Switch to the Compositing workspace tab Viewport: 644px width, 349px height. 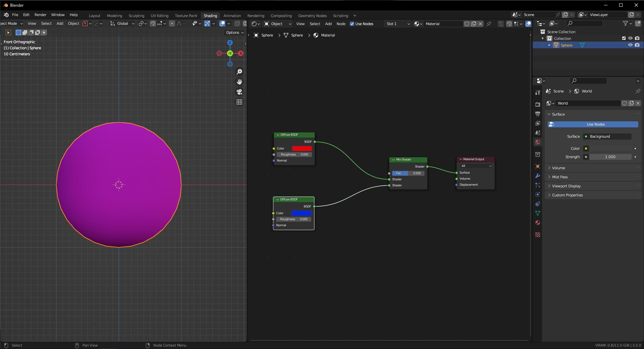(x=281, y=16)
